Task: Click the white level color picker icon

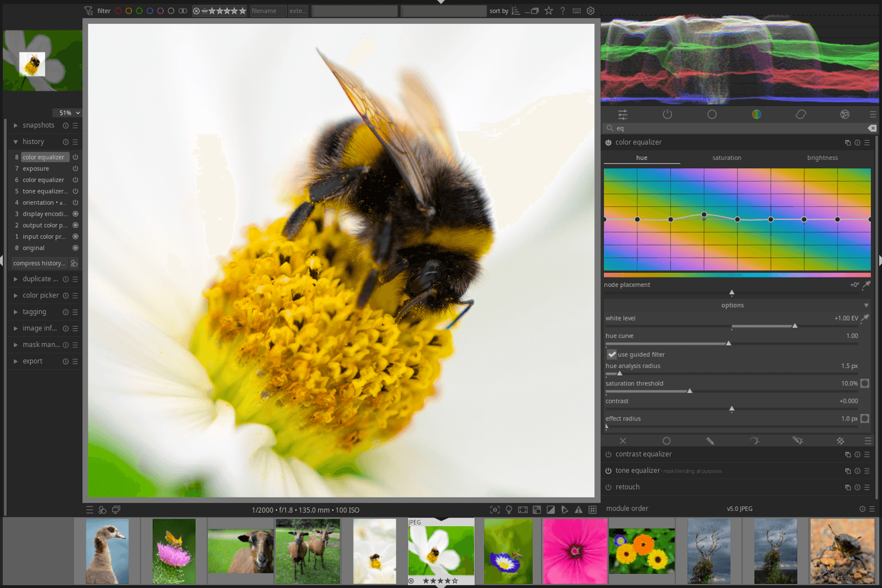Action: coord(865,318)
